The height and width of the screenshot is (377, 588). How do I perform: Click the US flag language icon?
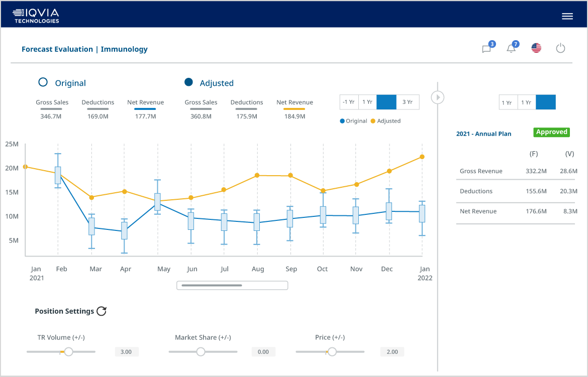[536, 48]
